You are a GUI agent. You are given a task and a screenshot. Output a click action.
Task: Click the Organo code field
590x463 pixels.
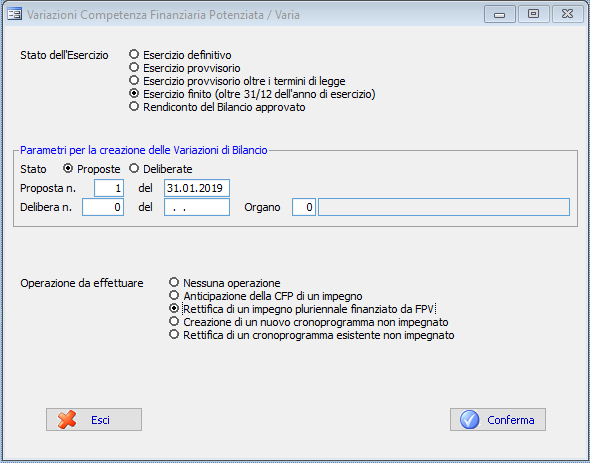pos(304,207)
